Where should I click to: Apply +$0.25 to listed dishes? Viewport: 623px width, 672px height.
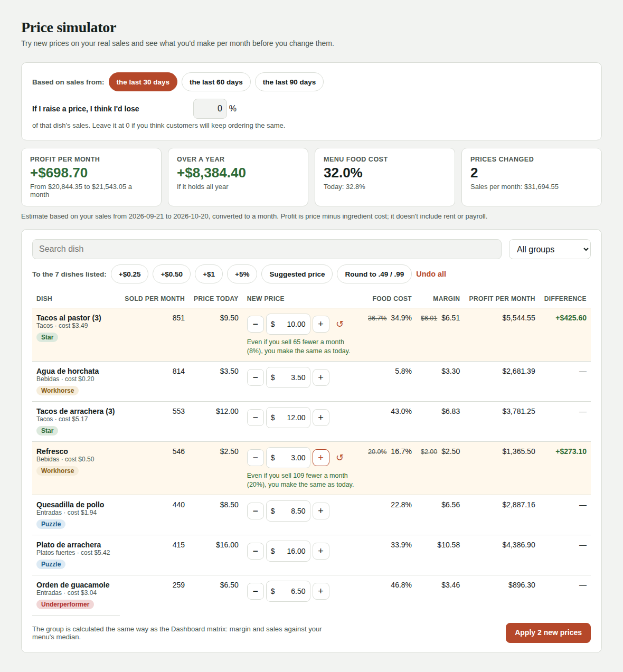(130, 274)
